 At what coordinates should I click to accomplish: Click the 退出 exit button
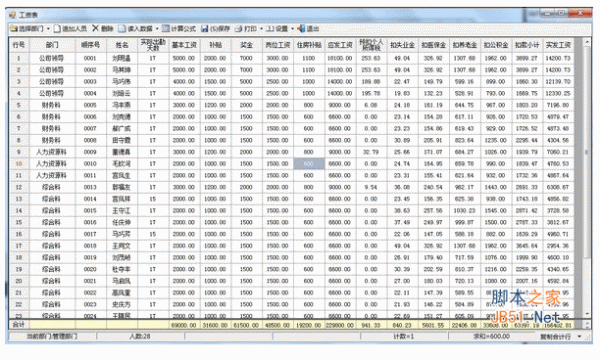tap(308, 29)
